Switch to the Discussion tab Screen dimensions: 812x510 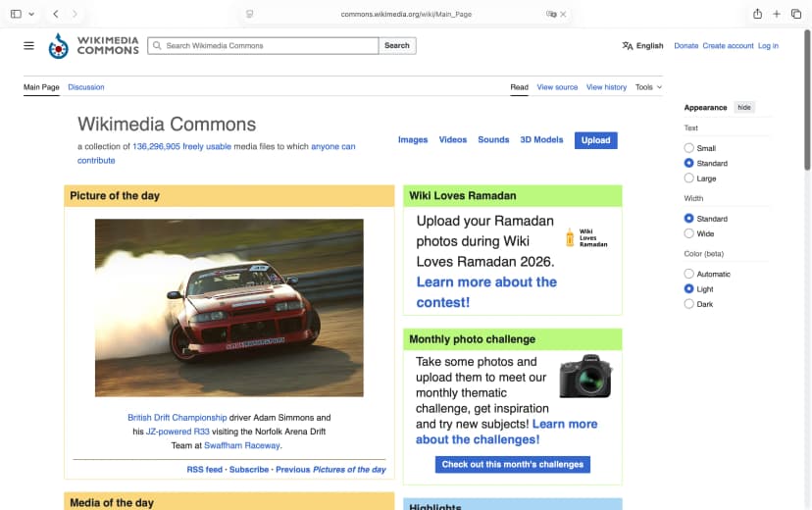[x=86, y=87]
